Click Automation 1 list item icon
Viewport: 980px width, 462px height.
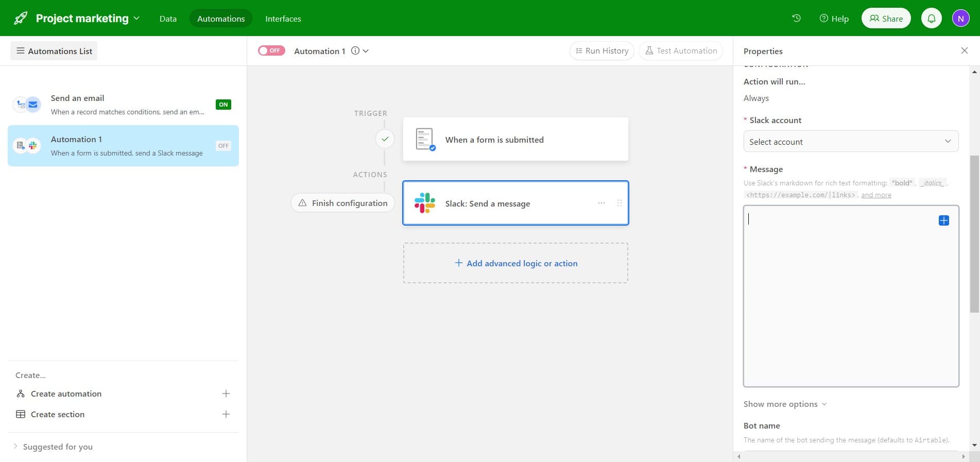pos(27,146)
